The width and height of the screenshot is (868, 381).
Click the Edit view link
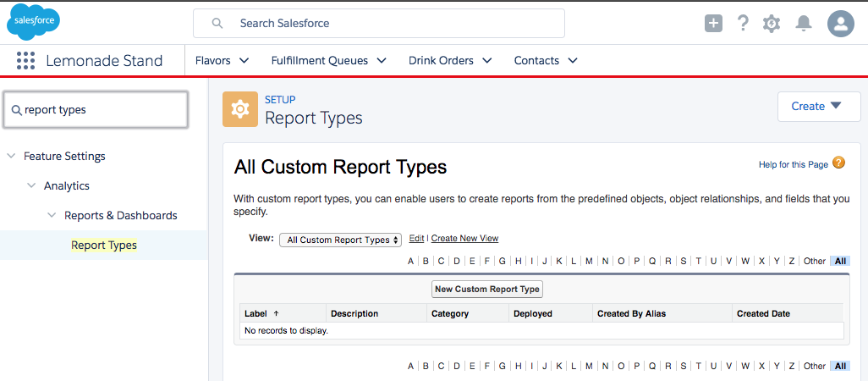click(416, 239)
